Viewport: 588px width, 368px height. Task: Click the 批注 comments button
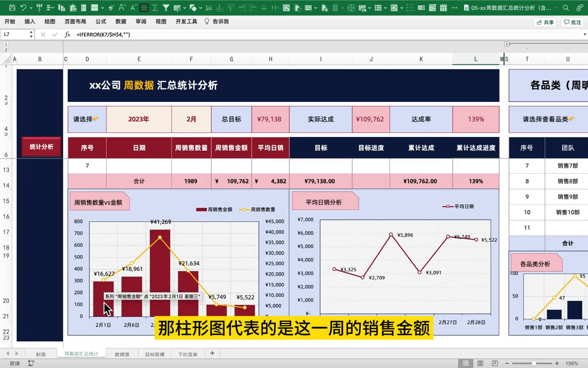pyautogui.click(x=572, y=22)
